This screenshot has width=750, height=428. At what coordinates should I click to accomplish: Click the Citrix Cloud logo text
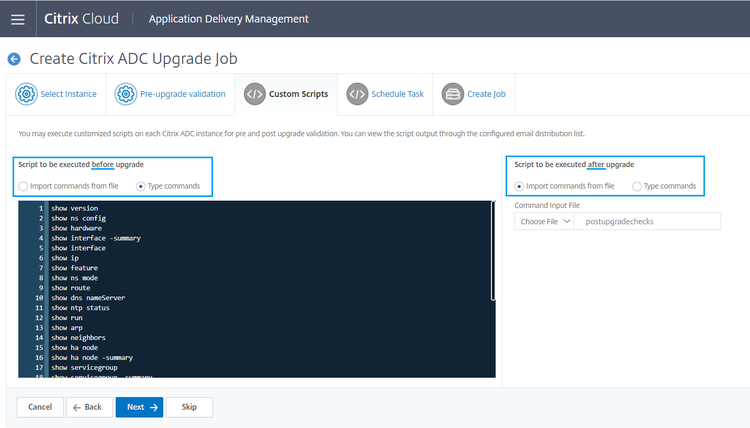tap(81, 19)
